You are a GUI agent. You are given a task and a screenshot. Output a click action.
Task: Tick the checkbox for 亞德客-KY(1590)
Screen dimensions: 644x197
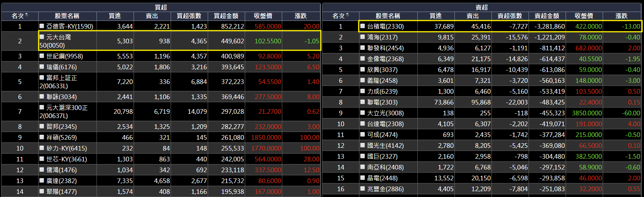(x=42, y=26)
